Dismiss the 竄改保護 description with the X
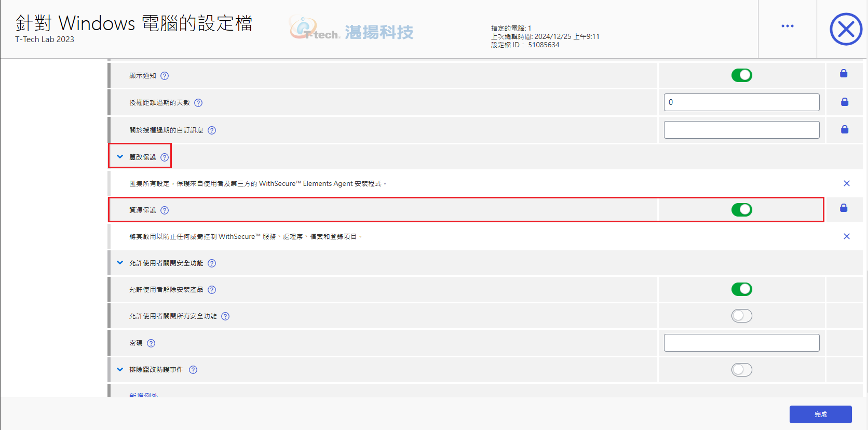The width and height of the screenshot is (868, 430). point(847,183)
